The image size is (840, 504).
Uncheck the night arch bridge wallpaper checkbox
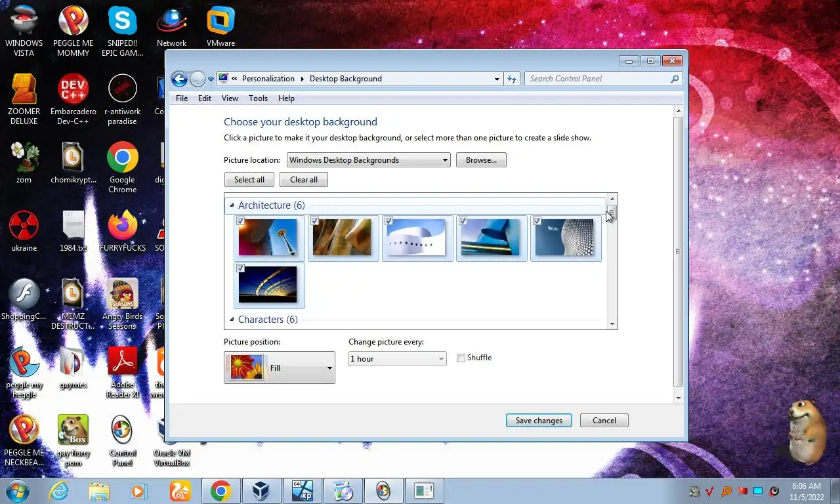coord(240,268)
